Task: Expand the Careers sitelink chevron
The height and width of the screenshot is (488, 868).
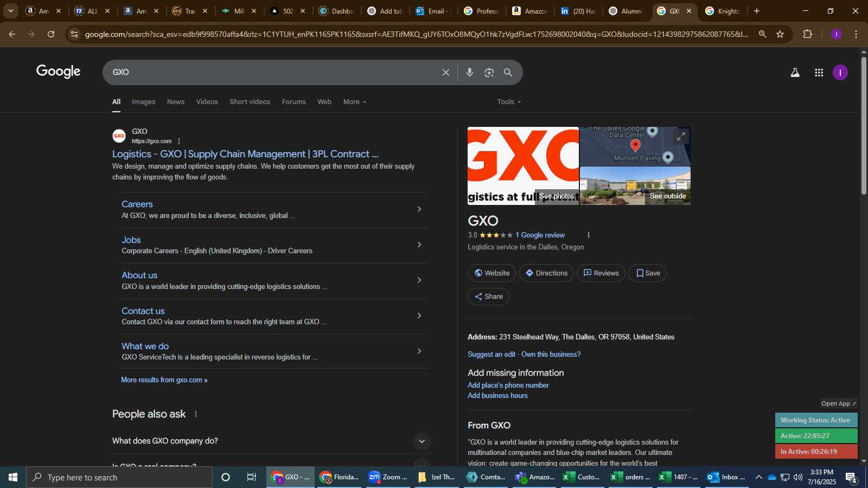Action: (x=419, y=209)
